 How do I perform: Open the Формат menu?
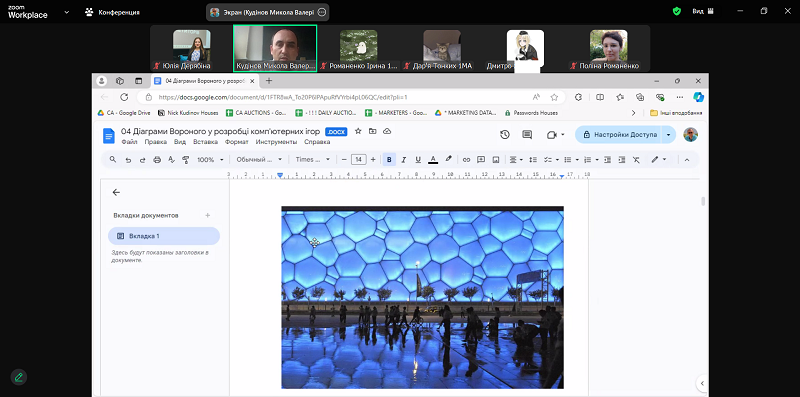tap(237, 142)
